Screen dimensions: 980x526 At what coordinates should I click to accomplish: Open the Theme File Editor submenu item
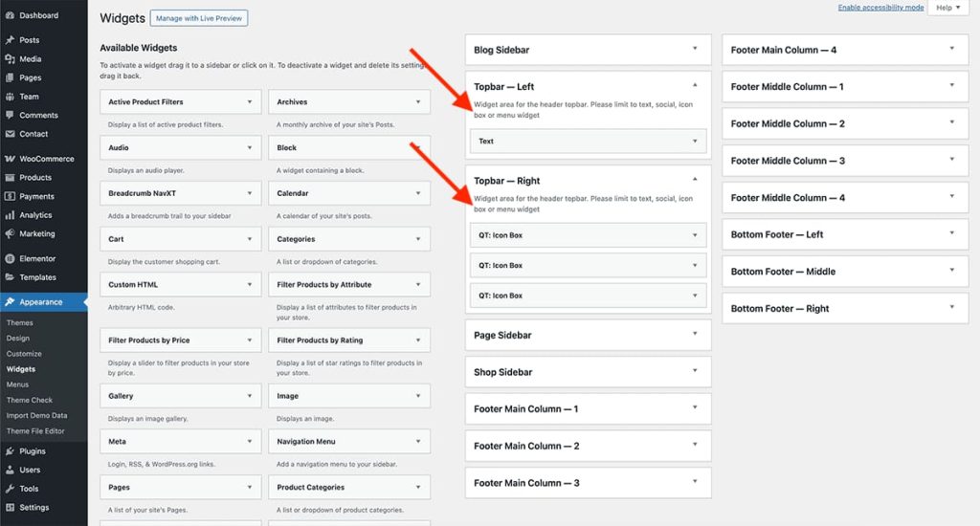point(35,431)
